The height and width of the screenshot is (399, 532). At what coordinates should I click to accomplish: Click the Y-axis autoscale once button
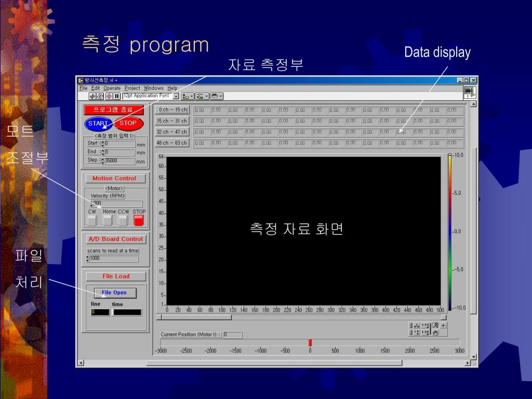click(x=417, y=332)
